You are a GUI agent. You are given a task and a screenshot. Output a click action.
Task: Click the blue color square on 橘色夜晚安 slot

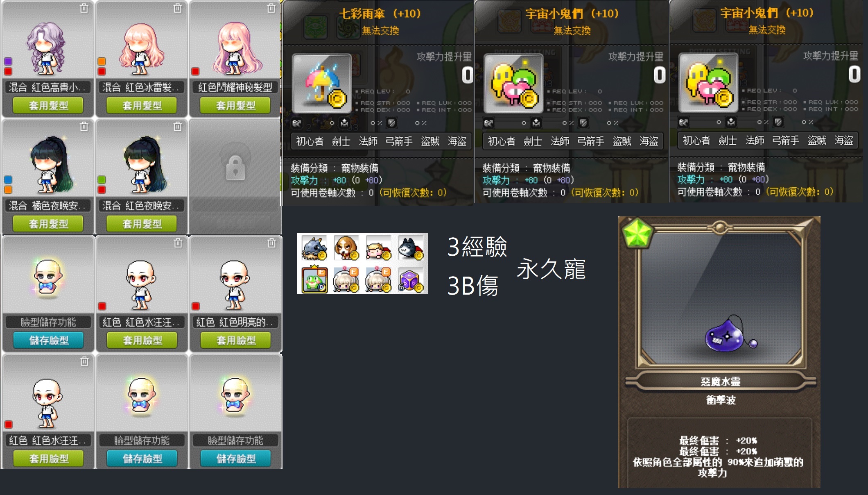coord(8,179)
